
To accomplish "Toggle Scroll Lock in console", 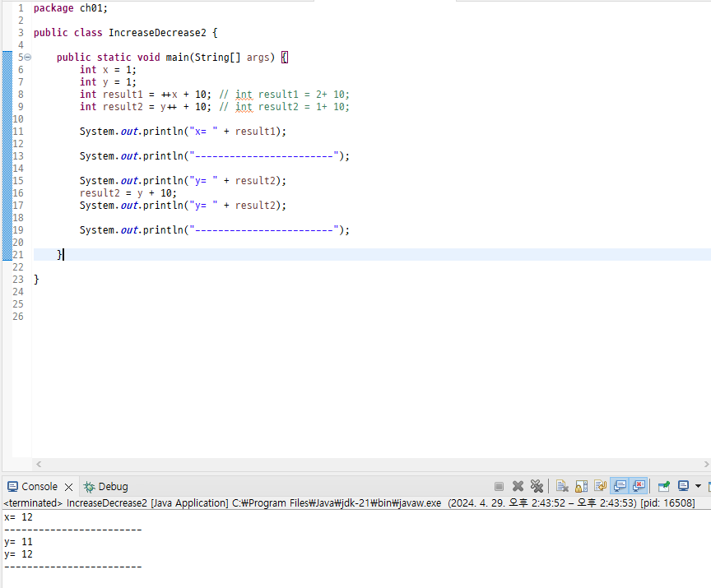I will click(581, 487).
